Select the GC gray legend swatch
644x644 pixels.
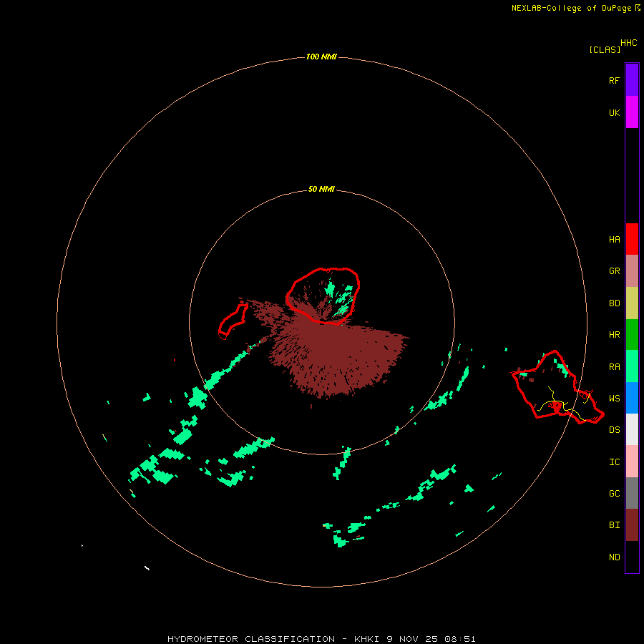(x=632, y=493)
